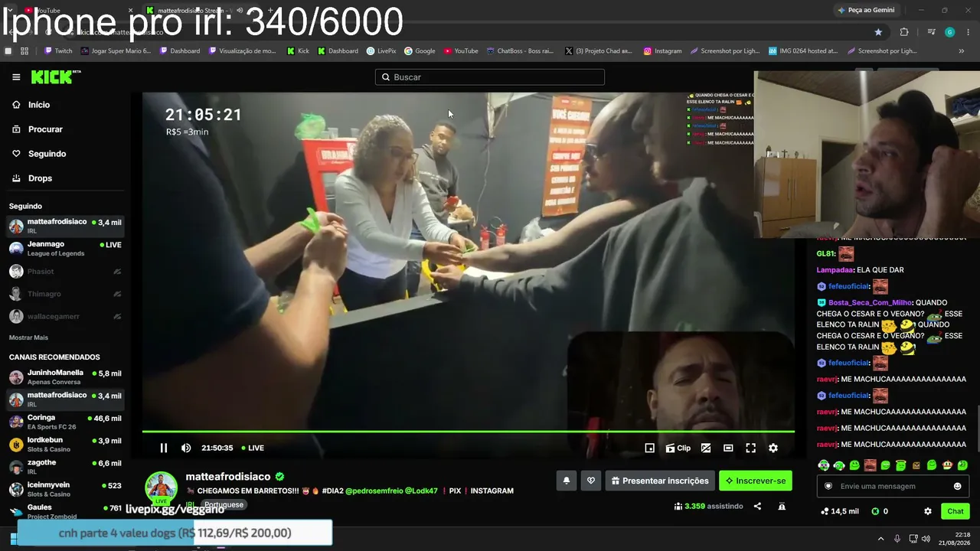Open browser extensions puzzle icon
This screenshot has height=551, width=980.
tap(904, 32)
